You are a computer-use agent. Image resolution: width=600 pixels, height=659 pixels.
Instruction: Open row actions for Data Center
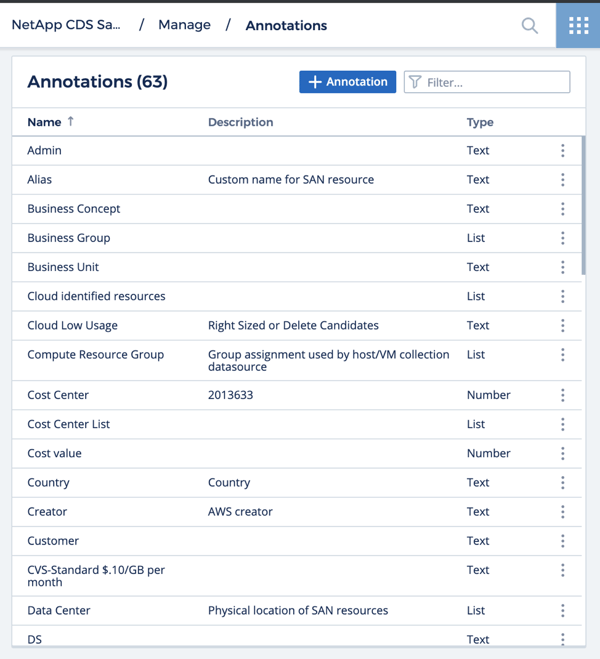(562, 610)
